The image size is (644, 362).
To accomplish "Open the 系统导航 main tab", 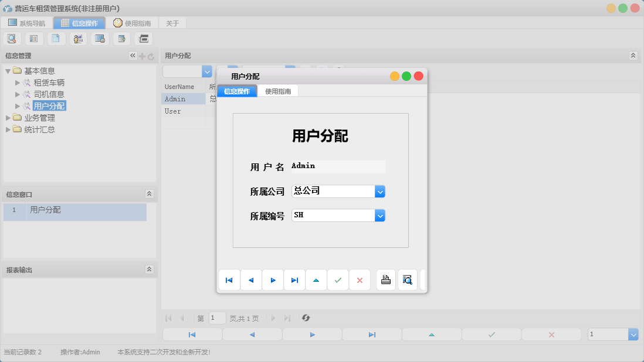I will [x=27, y=23].
